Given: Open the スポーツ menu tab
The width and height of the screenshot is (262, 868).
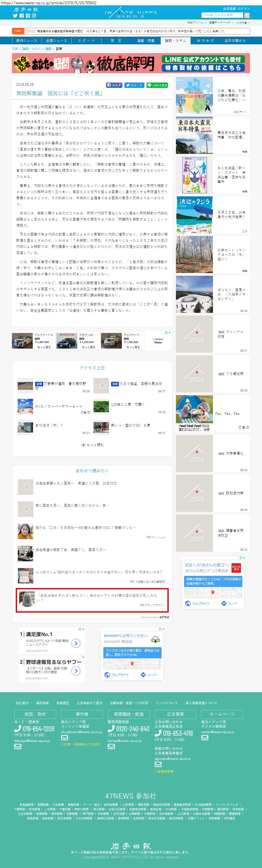Looking at the screenshot, I should [x=86, y=40].
